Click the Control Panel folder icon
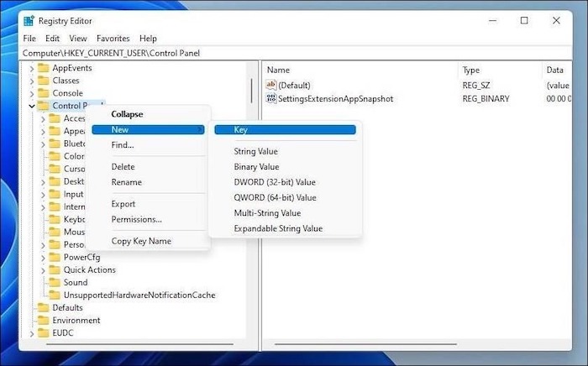 [44, 106]
